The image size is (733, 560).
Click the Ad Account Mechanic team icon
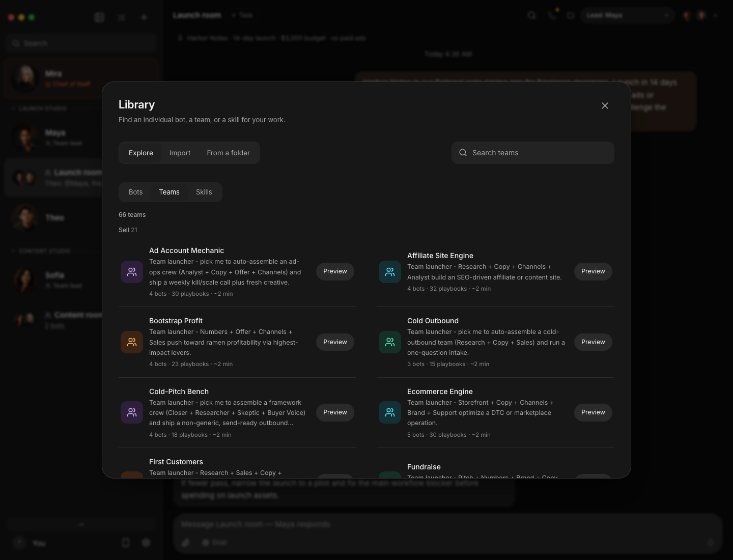pos(132,272)
